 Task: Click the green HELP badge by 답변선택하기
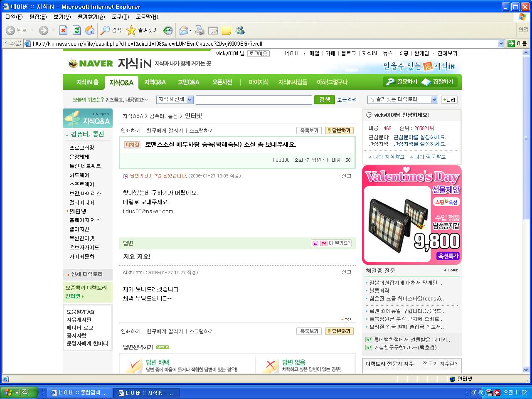click(x=163, y=347)
